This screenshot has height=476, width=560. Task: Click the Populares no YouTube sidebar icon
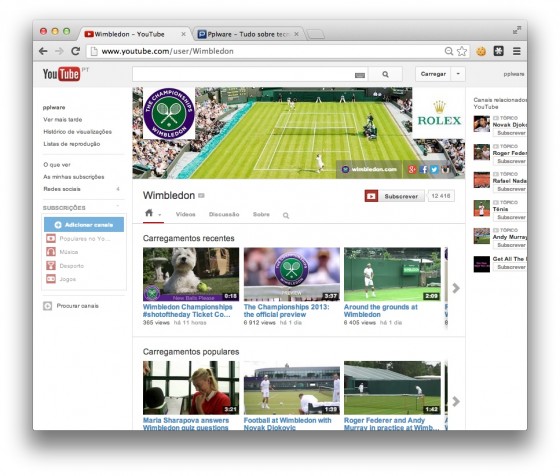(x=51, y=238)
